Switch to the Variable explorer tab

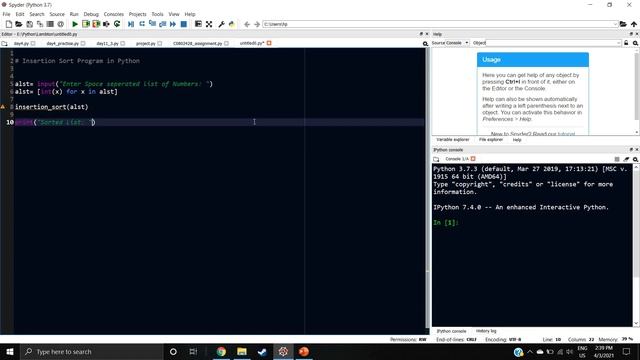coord(453,140)
